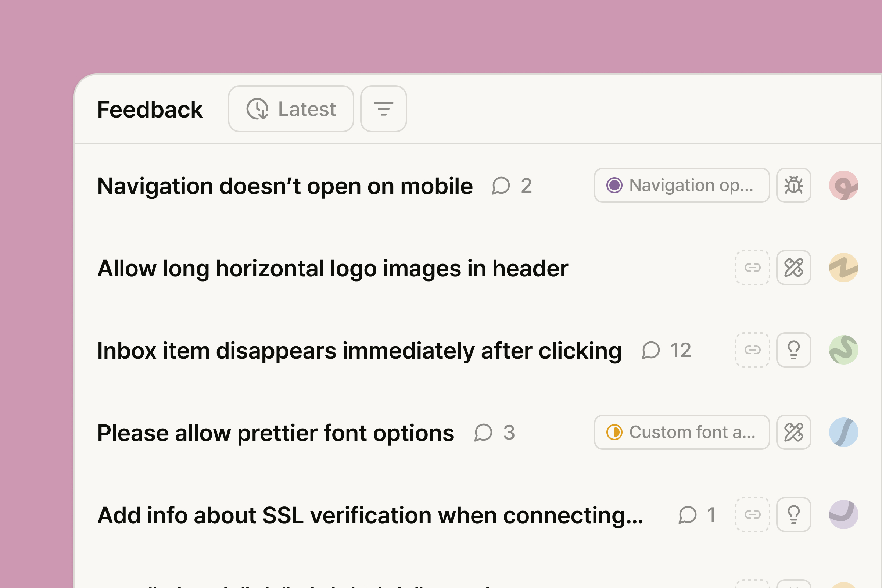Link an issue to Allow long horizontal logo
Viewport: 882px width, 588px height.
(752, 268)
